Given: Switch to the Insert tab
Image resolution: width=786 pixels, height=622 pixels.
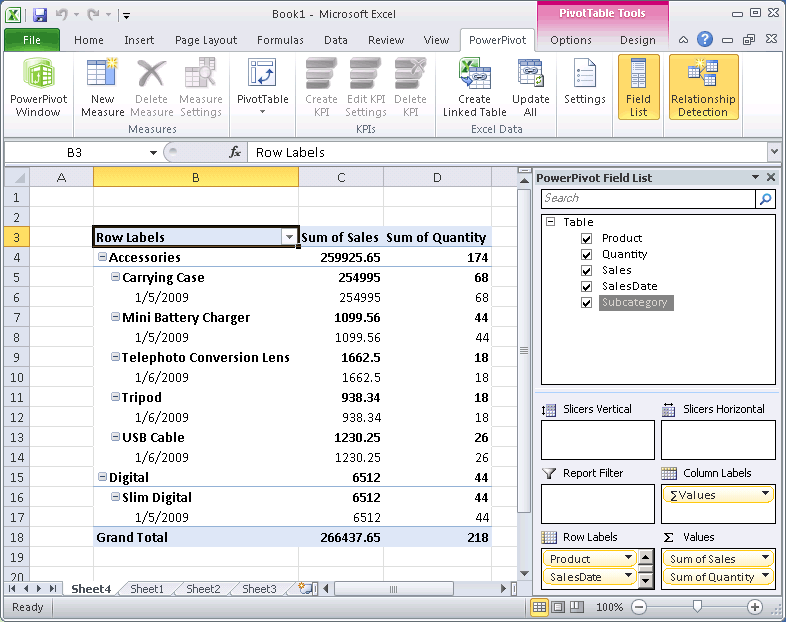Looking at the screenshot, I should (x=139, y=40).
